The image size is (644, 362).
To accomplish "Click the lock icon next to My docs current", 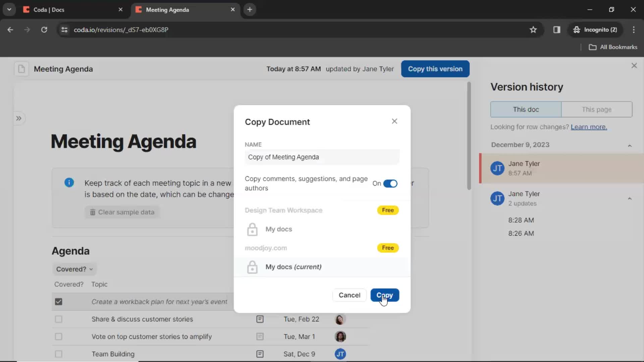I will [x=252, y=266].
